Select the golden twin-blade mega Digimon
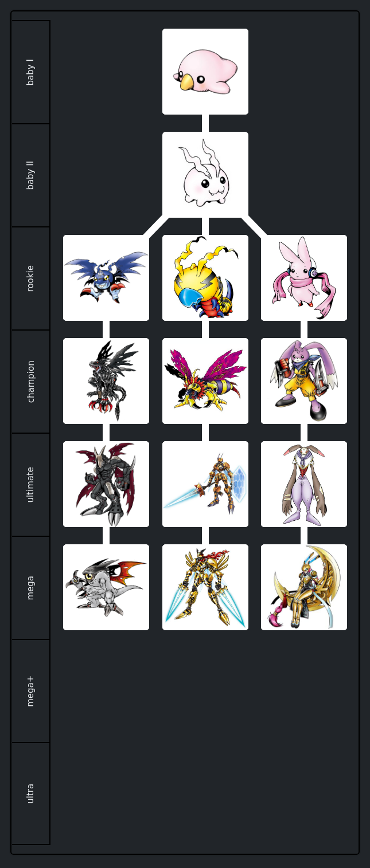 click(205, 587)
